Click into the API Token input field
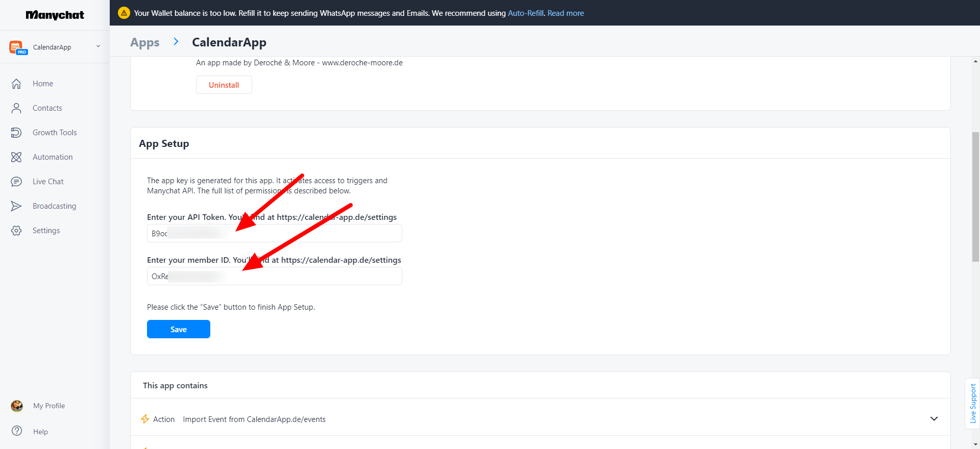980x449 pixels. 275,233
